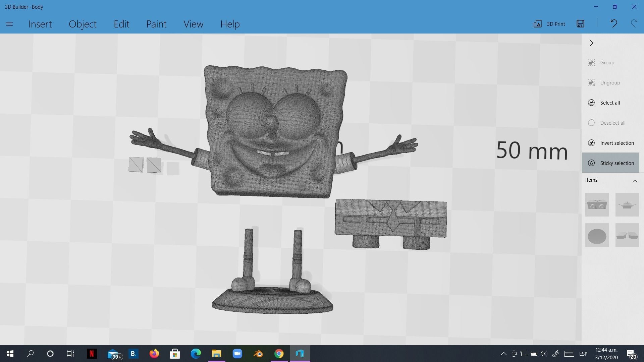Screen dimensions: 644x362
Task: Choose Select all in side panel
Action: pyautogui.click(x=610, y=103)
